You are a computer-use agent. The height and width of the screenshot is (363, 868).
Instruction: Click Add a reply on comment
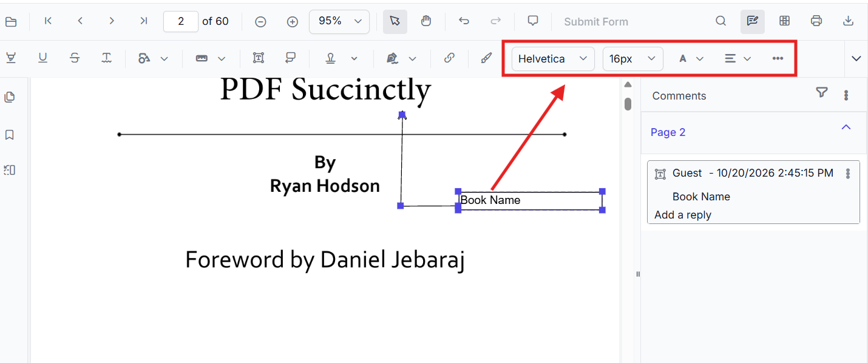tap(683, 215)
